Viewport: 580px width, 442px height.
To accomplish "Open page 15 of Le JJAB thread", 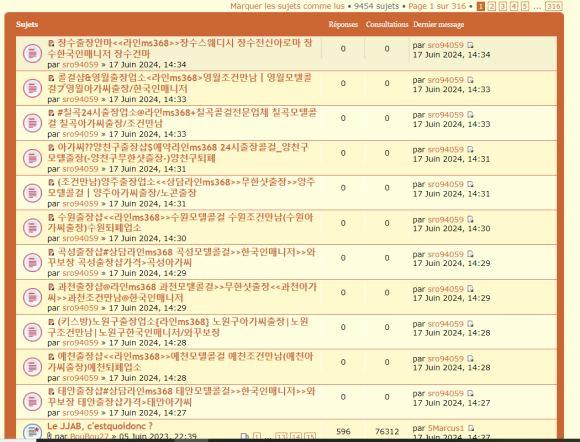I will tap(310, 437).
